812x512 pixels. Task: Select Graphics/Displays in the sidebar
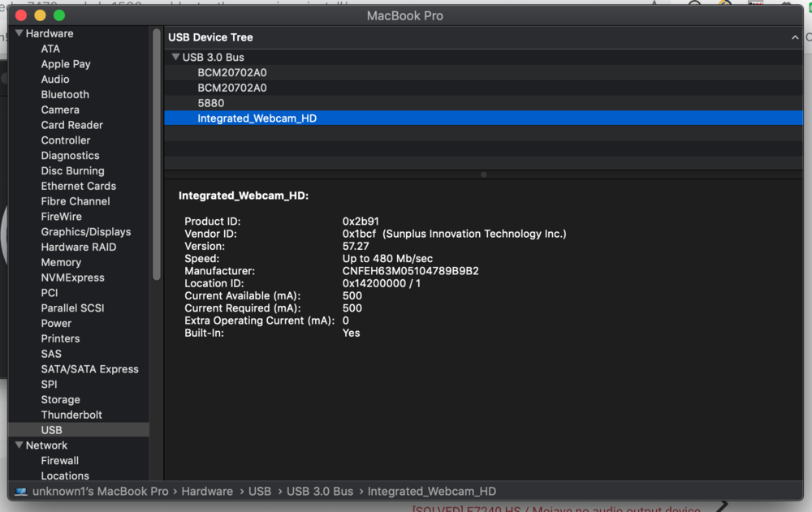pos(85,232)
